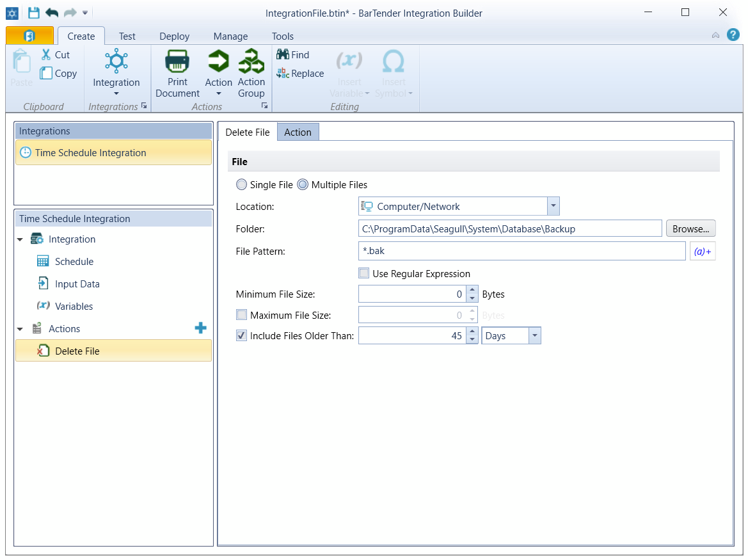
Task: Collapse the Actions tree node
Action: point(20,329)
